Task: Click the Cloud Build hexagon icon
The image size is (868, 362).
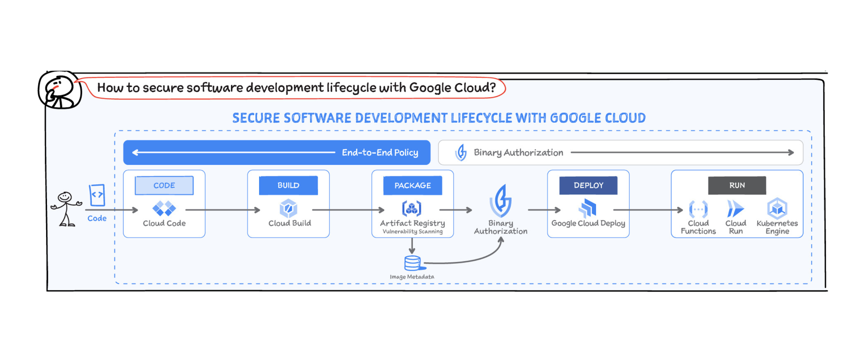Action: click(x=288, y=208)
